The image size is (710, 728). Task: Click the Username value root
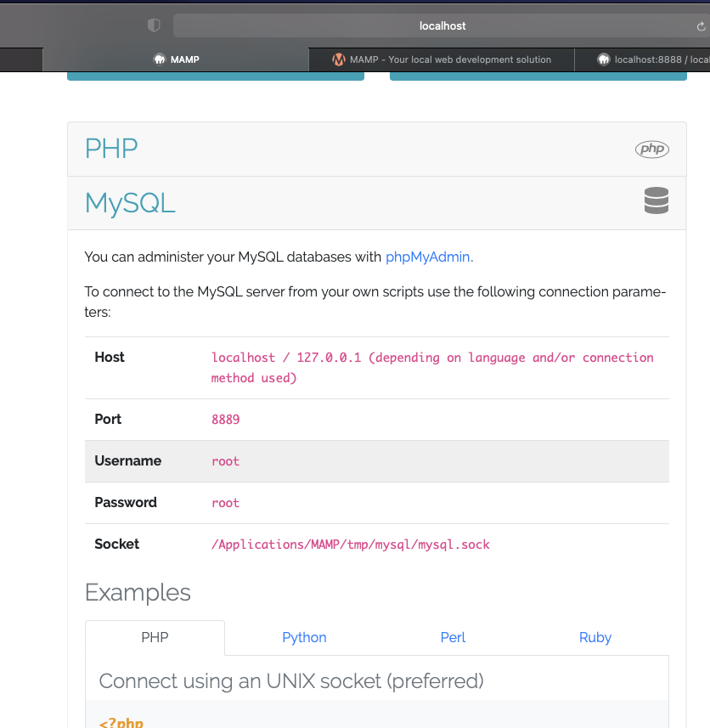tap(226, 461)
